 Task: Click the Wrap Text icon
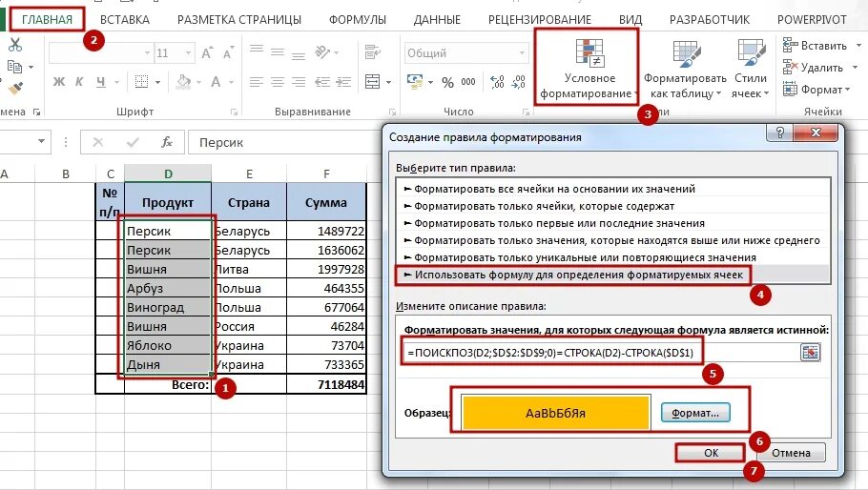(373, 52)
